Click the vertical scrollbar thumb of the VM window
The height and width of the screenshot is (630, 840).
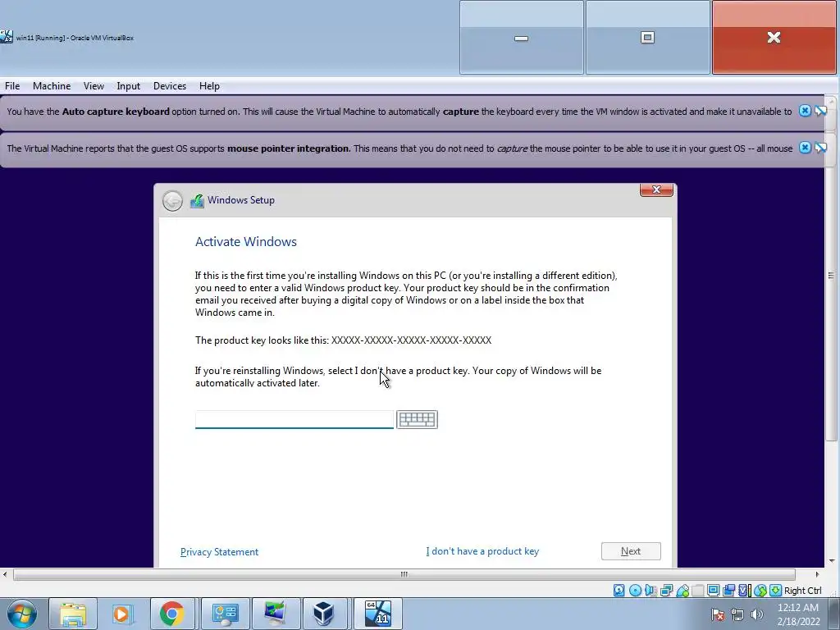pos(831,276)
